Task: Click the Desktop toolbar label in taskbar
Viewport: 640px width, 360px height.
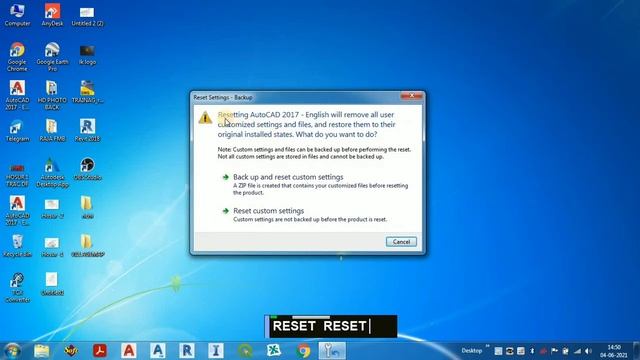Action: pos(471,351)
